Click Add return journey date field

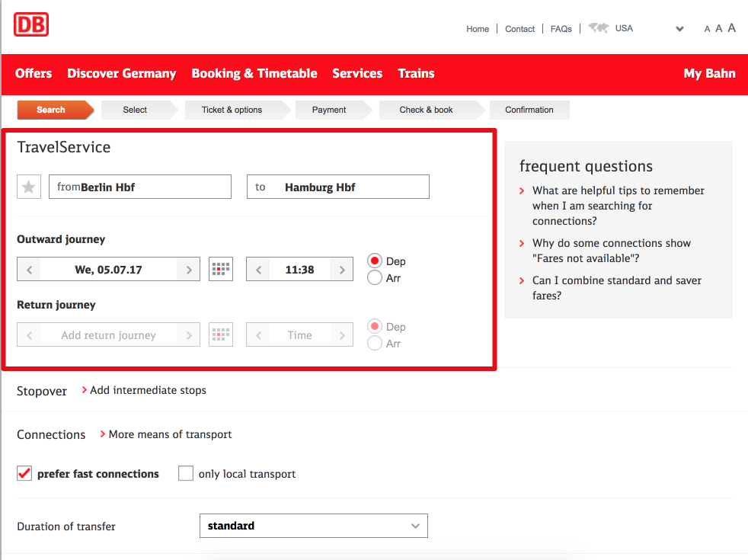click(108, 334)
